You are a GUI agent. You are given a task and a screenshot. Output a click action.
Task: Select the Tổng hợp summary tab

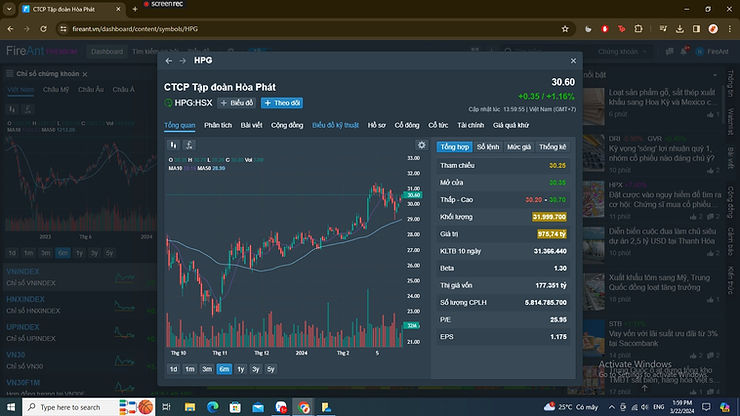click(x=454, y=147)
